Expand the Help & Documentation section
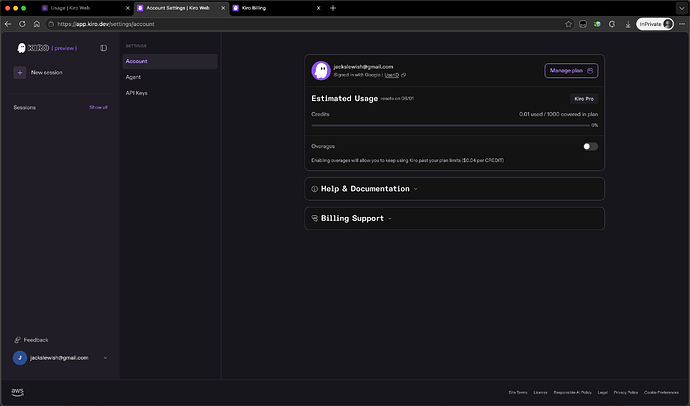The height and width of the screenshot is (406, 690). pos(454,189)
